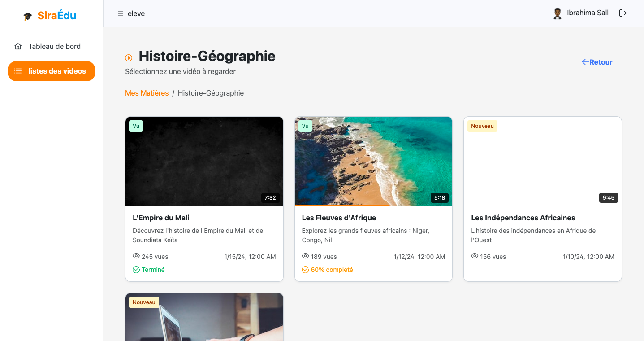This screenshot has width=644, height=341.
Task: Click the orange check icon beside 60% complété
Action: tap(306, 270)
